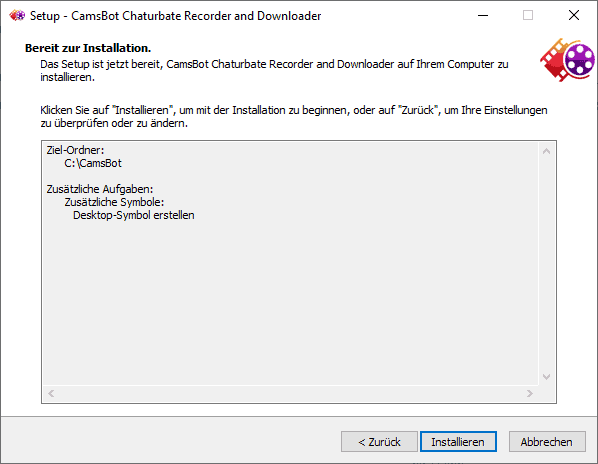Image resolution: width=598 pixels, height=464 pixels.
Task: Click the CamsBot setup icon in title bar
Action: (17, 16)
